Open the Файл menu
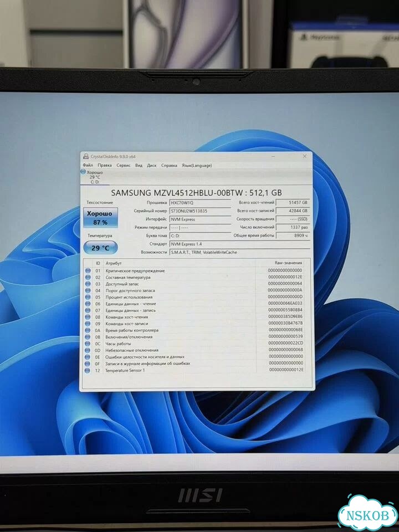Screen dimensions: 399x532 (88, 165)
